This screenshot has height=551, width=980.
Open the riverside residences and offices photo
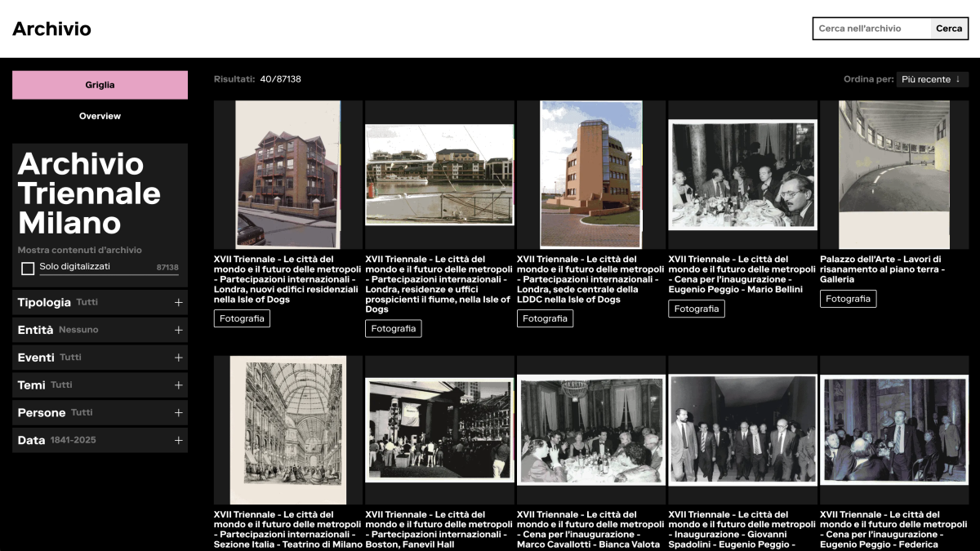[x=439, y=174]
